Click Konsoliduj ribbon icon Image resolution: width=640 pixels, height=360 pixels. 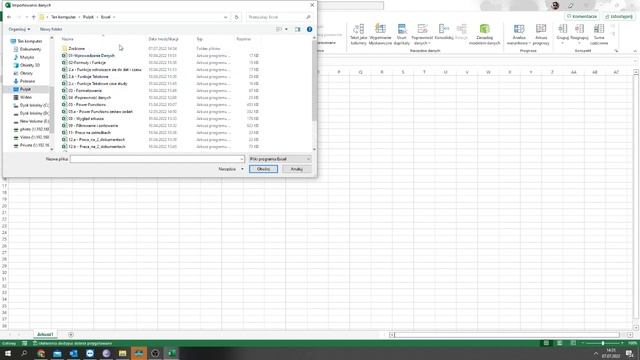coord(444,32)
